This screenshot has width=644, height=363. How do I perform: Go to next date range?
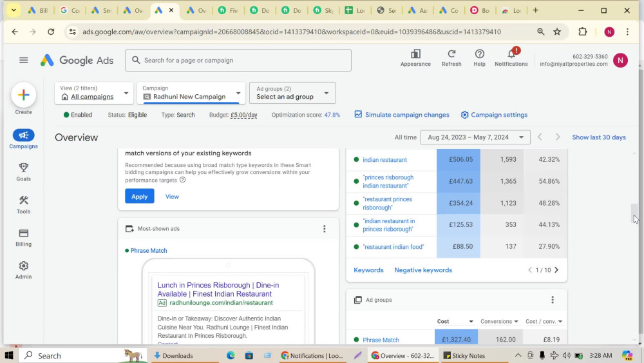pyautogui.click(x=557, y=137)
